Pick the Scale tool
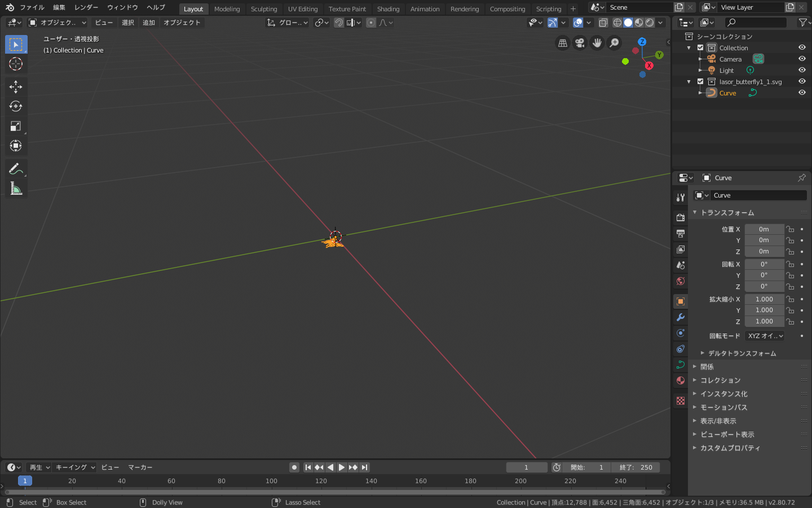Screen dimensions: 812x508 [16, 126]
